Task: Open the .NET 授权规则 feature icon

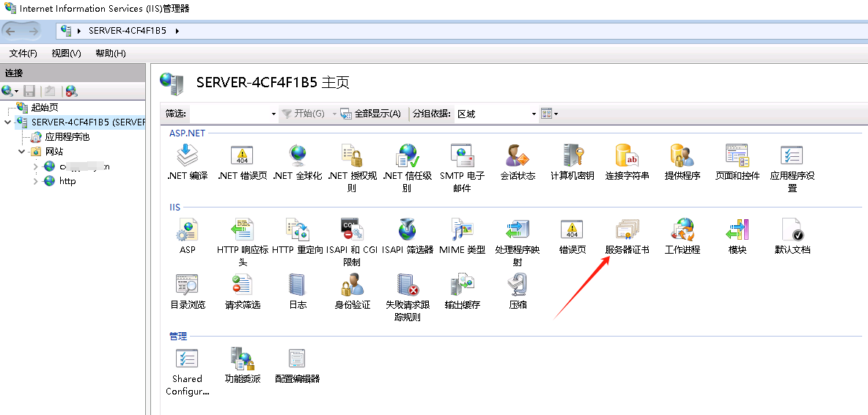Action: (x=352, y=155)
